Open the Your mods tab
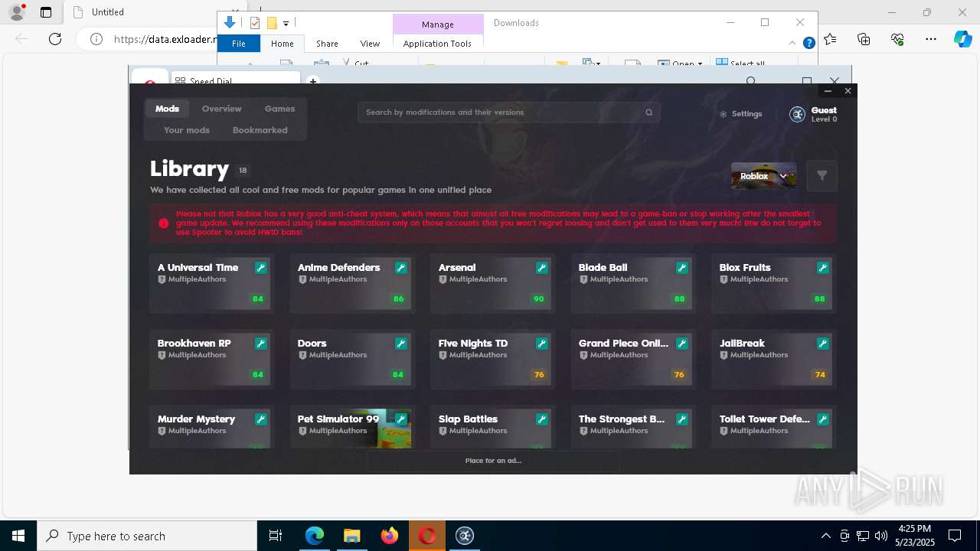980x551 pixels. tap(186, 130)
